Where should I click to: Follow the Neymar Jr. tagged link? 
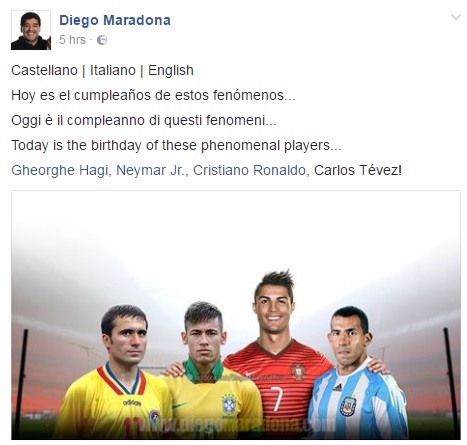pyautogui.click(x=150, y=170)
